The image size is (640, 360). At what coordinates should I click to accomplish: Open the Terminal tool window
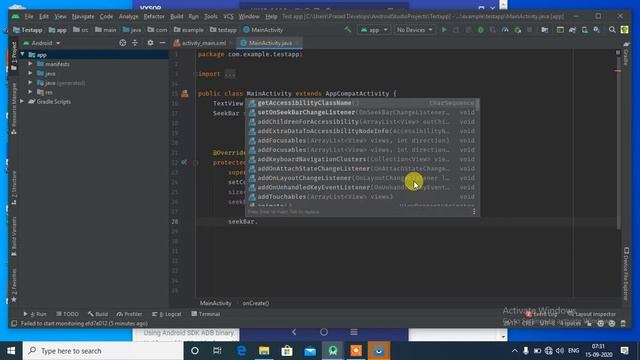tap(206, 314)
